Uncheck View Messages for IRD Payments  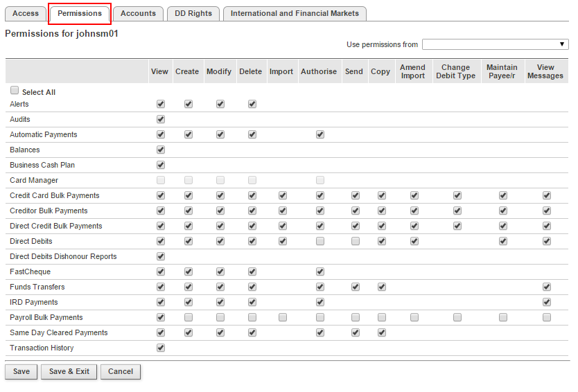[x=547, y=302]
